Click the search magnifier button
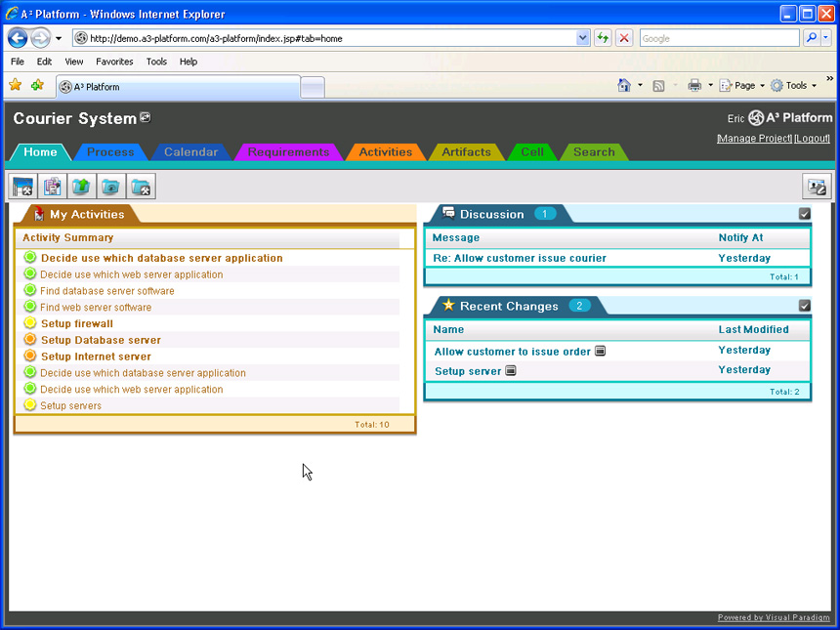This screenshot has width=840, height=630. (x=812, y=38)
